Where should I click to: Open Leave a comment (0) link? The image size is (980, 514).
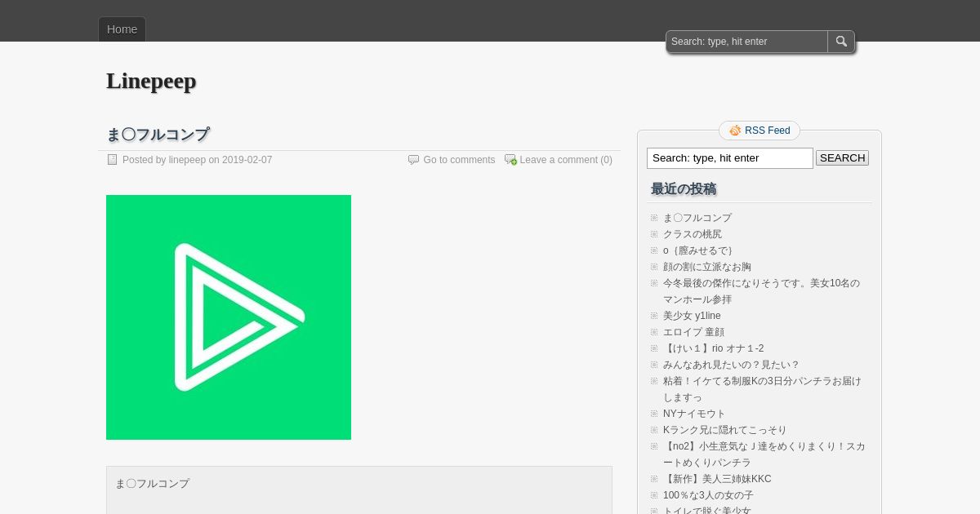pyautogui.click(x=566, y=160)
